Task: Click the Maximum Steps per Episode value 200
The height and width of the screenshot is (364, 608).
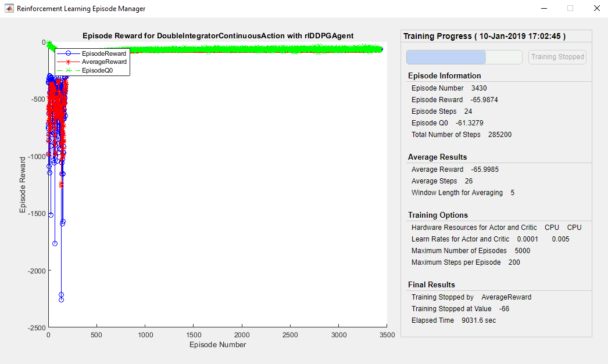Action: pyautogui.click(x=514, y=262)
